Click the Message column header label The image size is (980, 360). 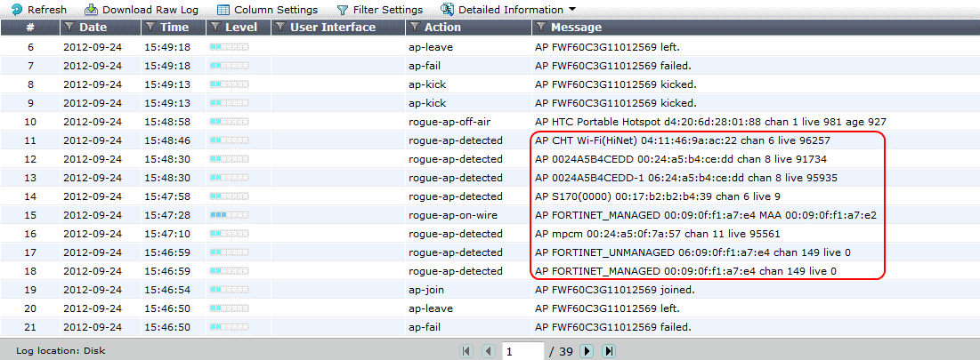click(576, 27)
